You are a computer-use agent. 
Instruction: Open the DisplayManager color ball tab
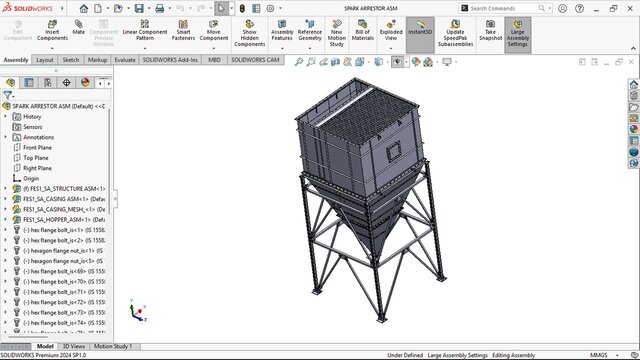point(85,82)
